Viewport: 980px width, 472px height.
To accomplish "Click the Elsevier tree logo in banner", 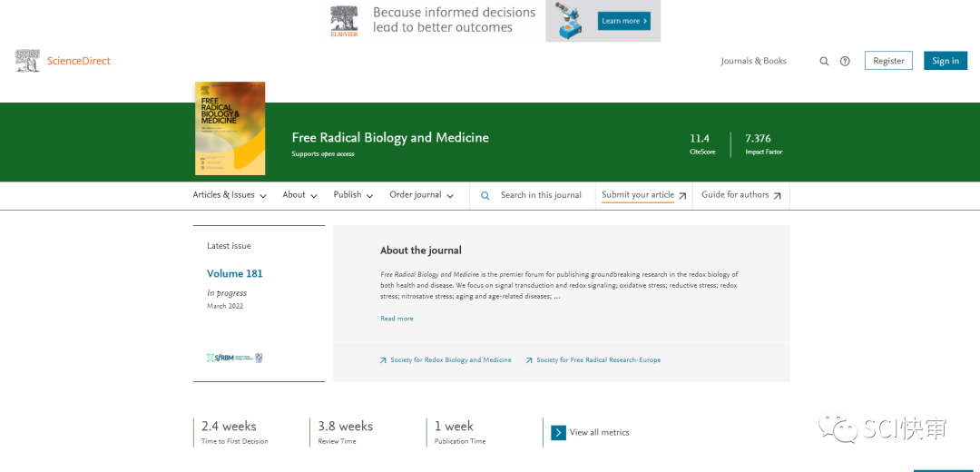I will [x=344, y=21].
